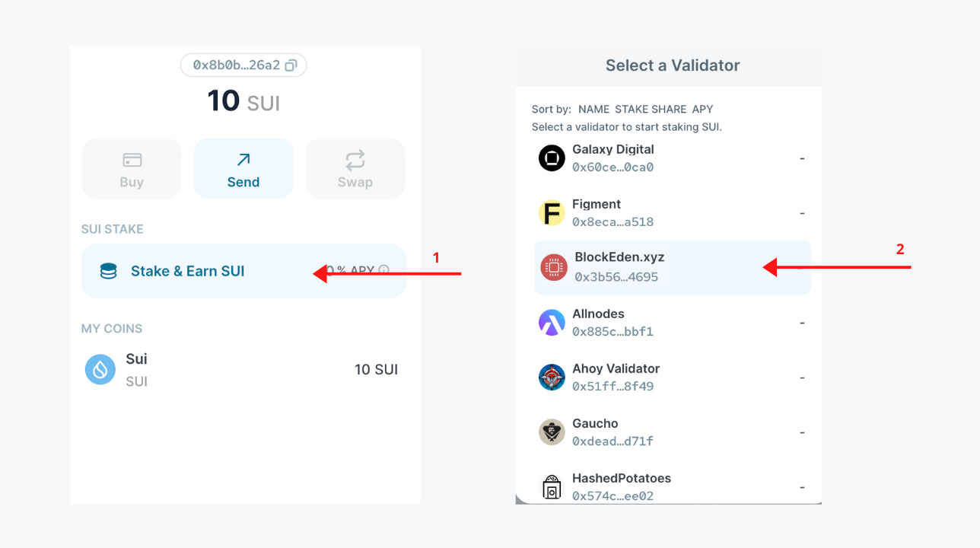Sort validators by APY
This screenshot has height=548, width=980.
pyautogui.click(x=702, y=109)
